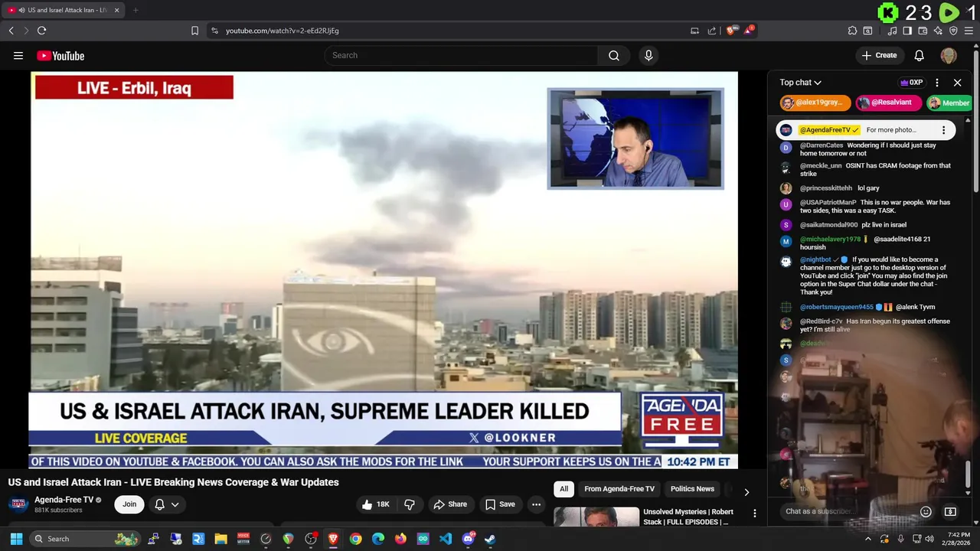Select From Agenda-Free TV chip
Image resolution: width=980 pixels, height=551 pixels.
[x=619, y=489]
